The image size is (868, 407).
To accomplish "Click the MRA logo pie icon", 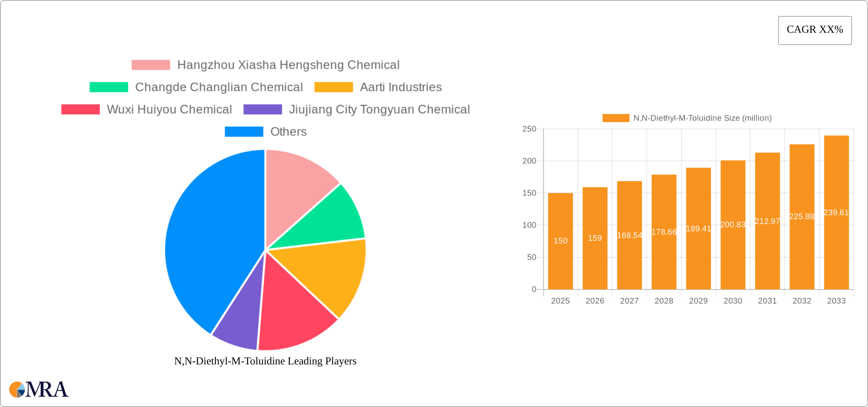I will (17, 389).
